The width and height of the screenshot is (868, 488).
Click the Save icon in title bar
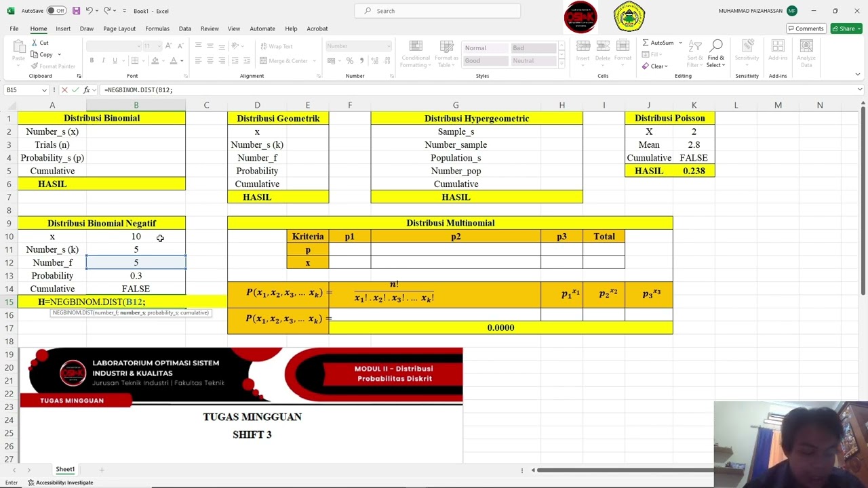pos(76,11)
